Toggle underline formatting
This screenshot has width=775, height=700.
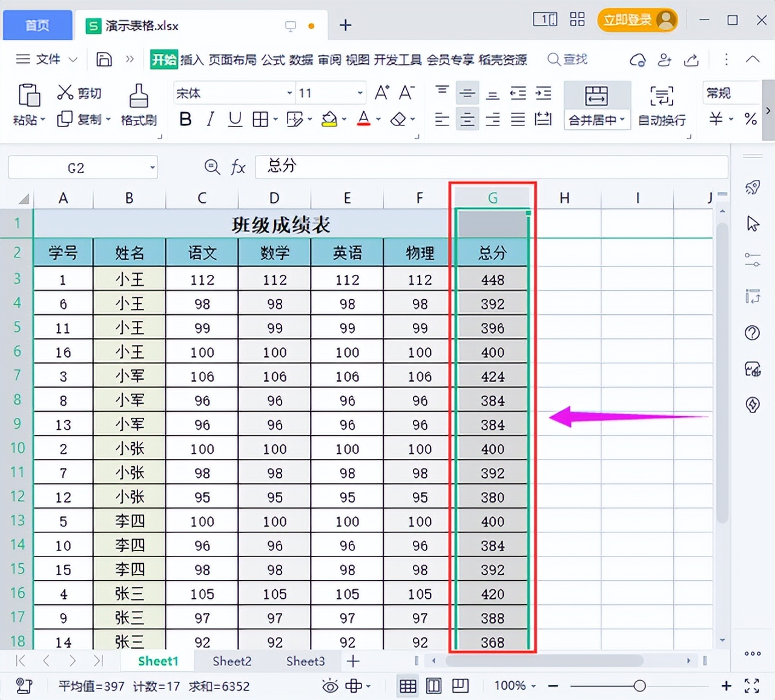pyautogui.click(x=234, y=119)
